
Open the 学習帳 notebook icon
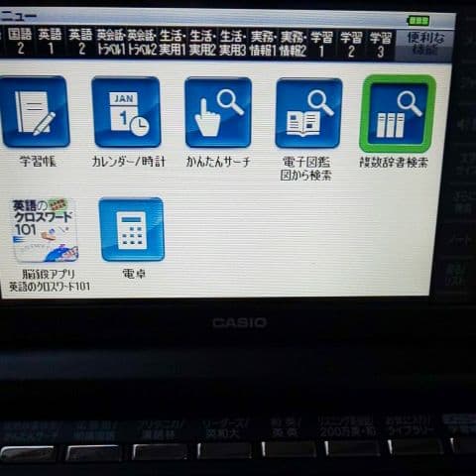pyautogui.click(x=35, y=112)
